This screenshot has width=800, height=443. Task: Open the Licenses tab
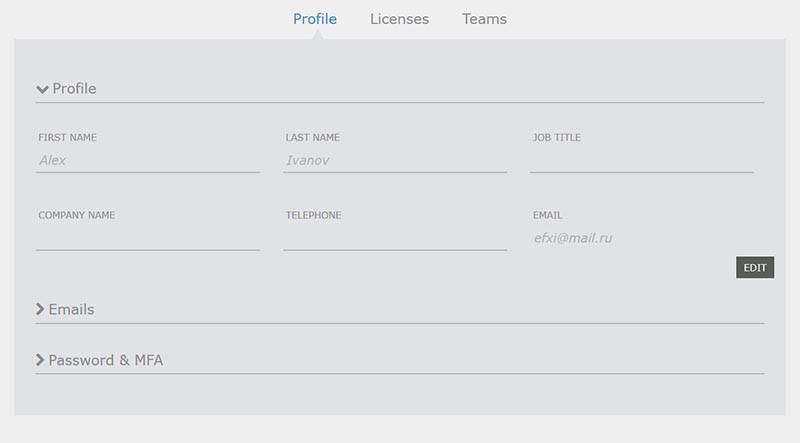pyautogui.click(x=399, y=19)
